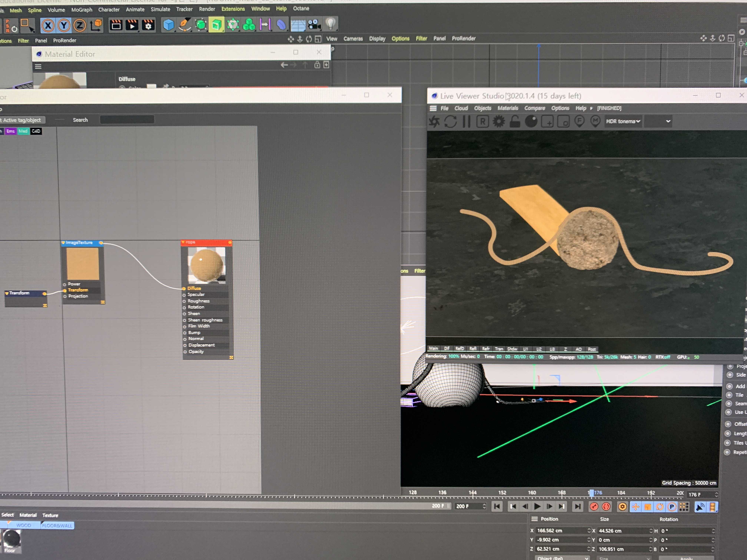
Task: Select the Cube primitive tool
Action: (x=168, y=25)
